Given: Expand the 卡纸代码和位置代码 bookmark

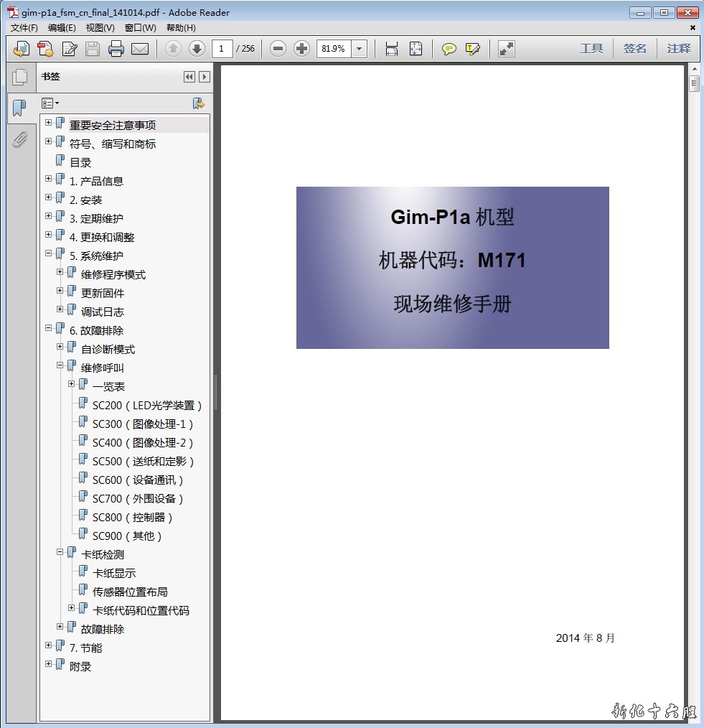Looking at the screenshot, I should 72,608.
